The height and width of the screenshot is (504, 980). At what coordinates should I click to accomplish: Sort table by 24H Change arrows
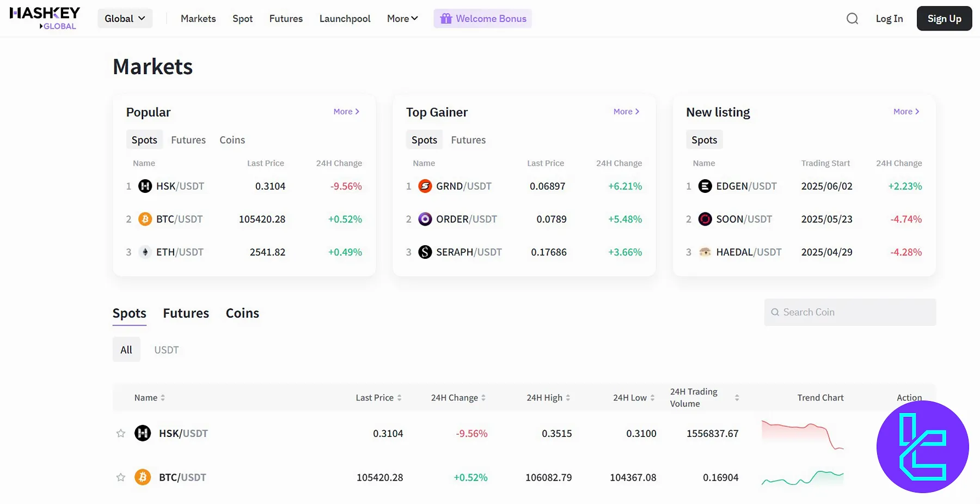point(483,398)
